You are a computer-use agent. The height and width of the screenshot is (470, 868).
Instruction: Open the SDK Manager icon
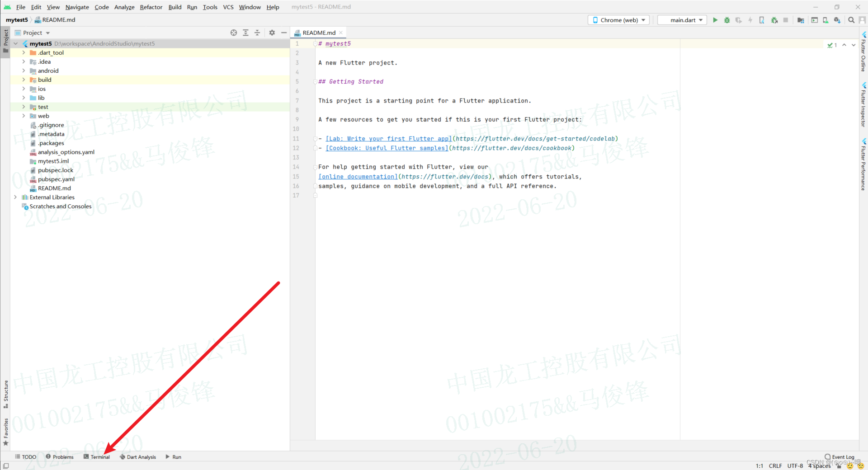[837, 20]
